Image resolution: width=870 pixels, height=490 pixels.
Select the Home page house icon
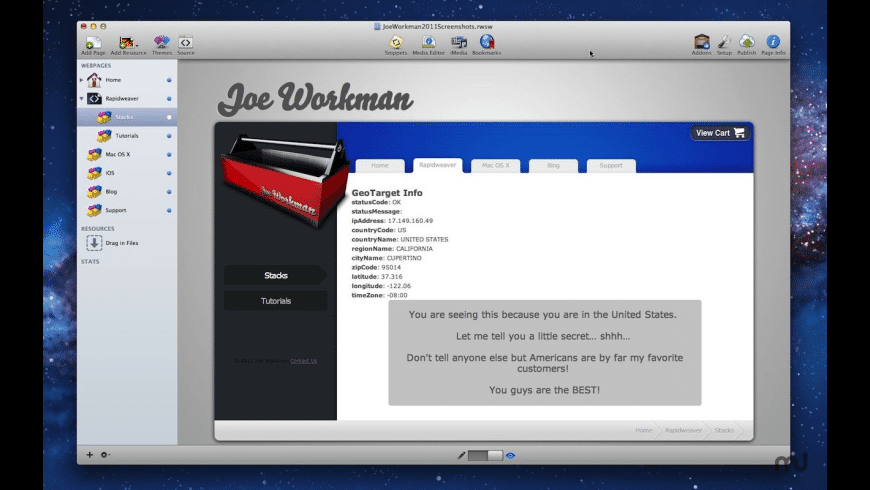pyautogui.click(x=94, y=80)
